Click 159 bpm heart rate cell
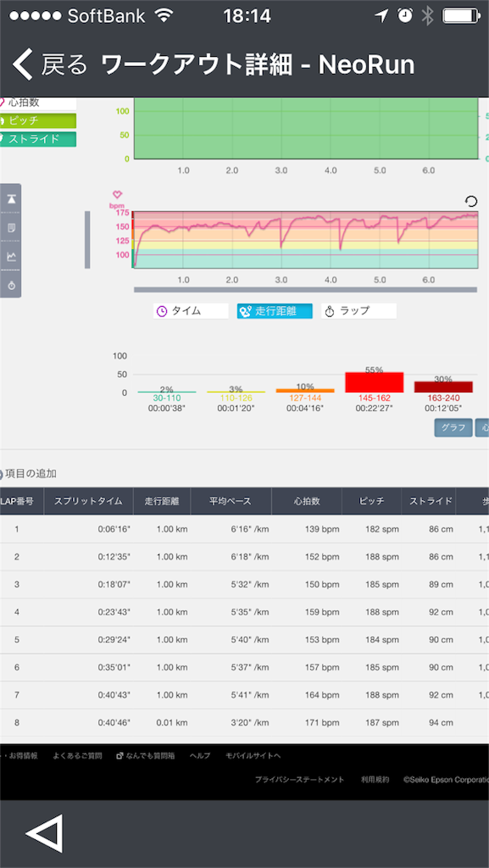This screenshot has width=489, height=868. point(322,612)
